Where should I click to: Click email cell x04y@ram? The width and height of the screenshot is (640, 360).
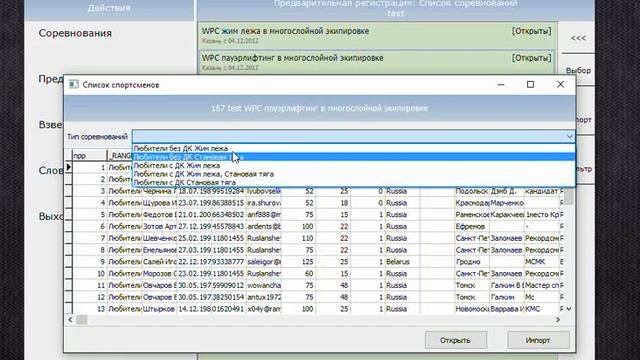(264, 309)
